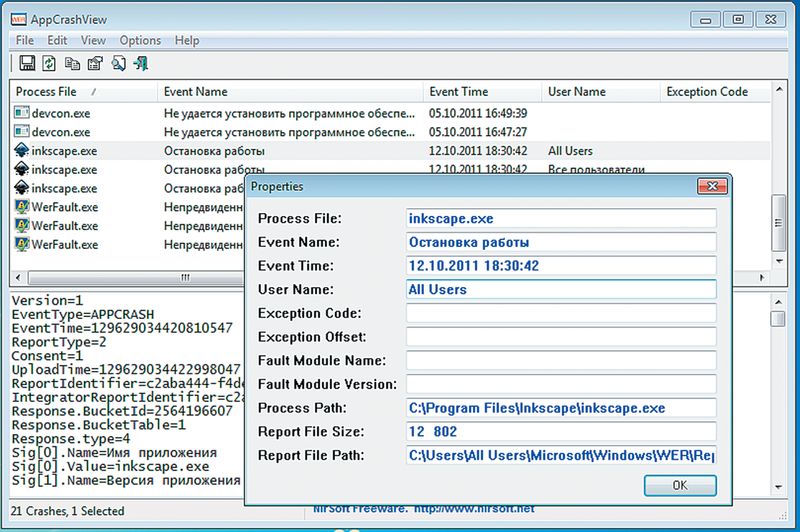
Task: Click the Process Path text field
Action: (560, 408)
